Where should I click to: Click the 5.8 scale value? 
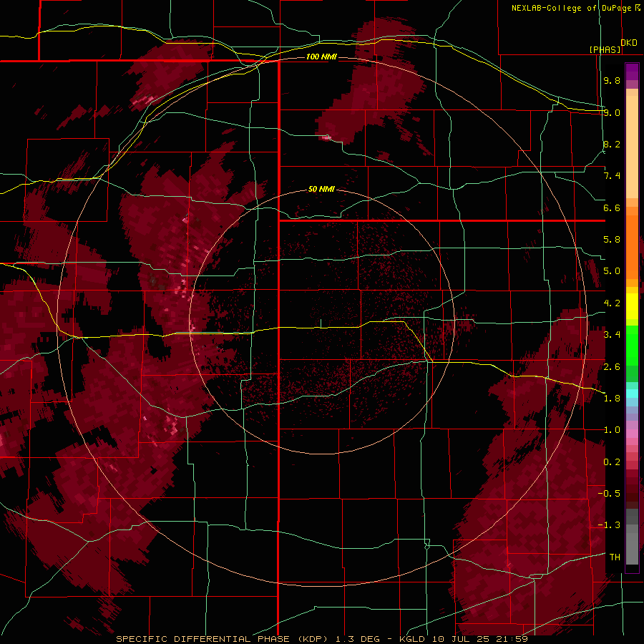coord(612,240)
